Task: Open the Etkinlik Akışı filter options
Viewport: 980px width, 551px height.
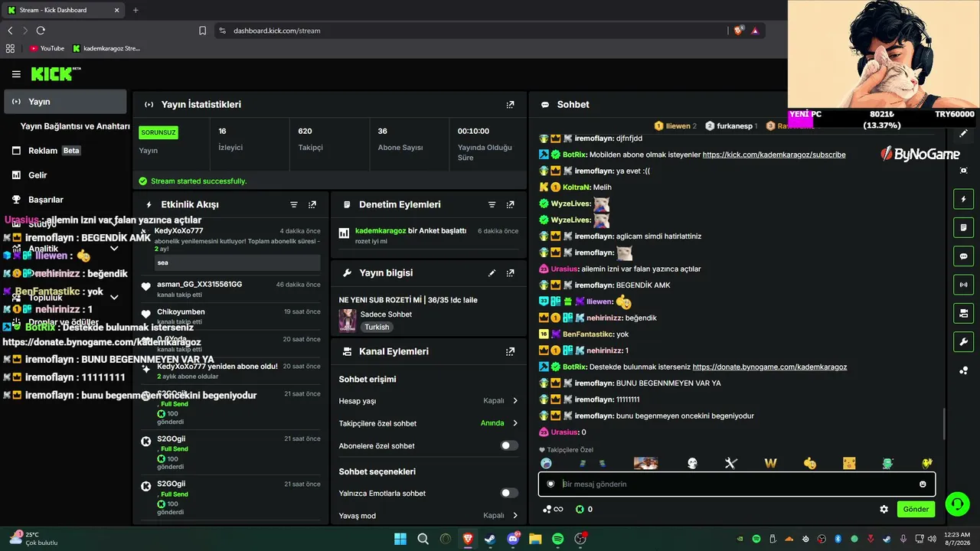Action: [294, 205]
